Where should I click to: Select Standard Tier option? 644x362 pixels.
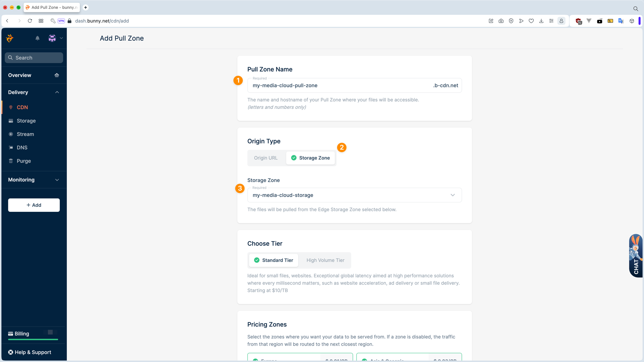[273, 260]
